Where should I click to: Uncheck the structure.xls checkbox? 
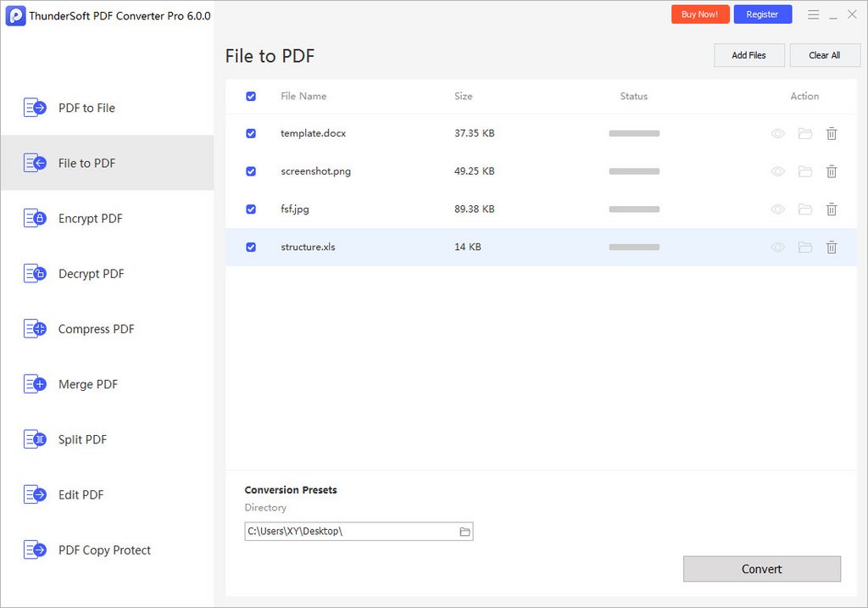click(x=251, y=247)
